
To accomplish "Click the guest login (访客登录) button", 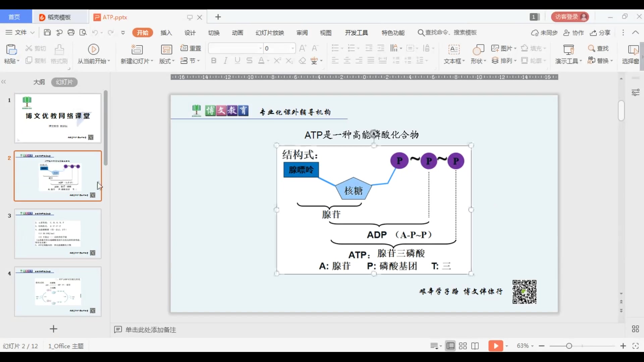I will (570, 17).
